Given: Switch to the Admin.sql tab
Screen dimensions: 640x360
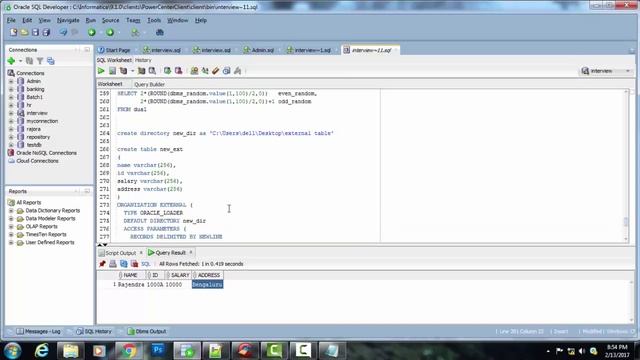Looking at the screenshot, I should [x=259, y=50].
